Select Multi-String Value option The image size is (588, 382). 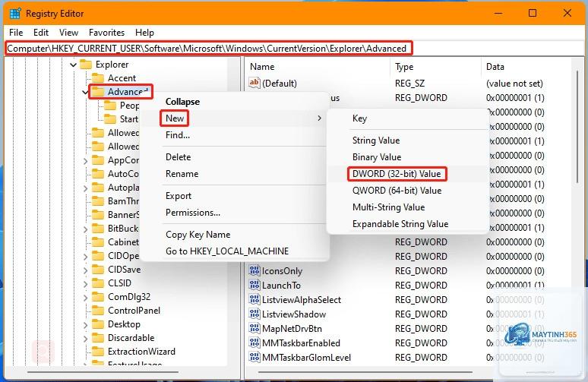[409, 207]
